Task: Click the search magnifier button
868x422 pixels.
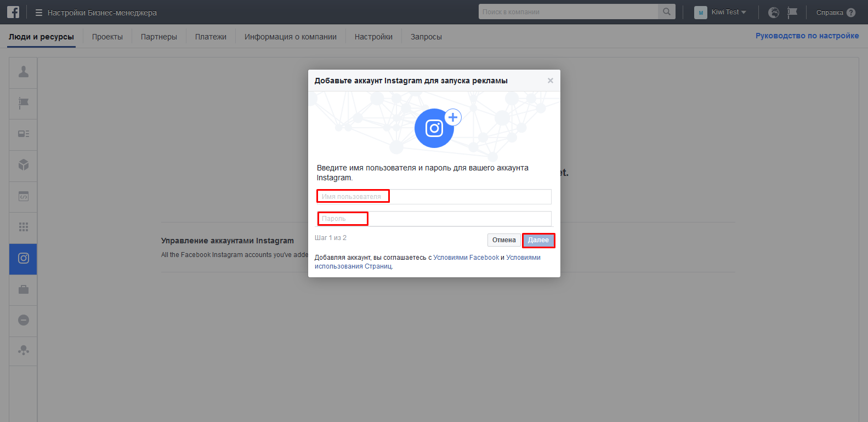Action: (667, 12)
